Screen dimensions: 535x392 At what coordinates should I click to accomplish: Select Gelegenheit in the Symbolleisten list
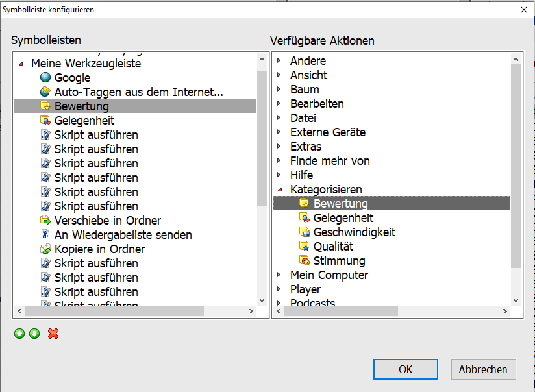click(84, 121)
